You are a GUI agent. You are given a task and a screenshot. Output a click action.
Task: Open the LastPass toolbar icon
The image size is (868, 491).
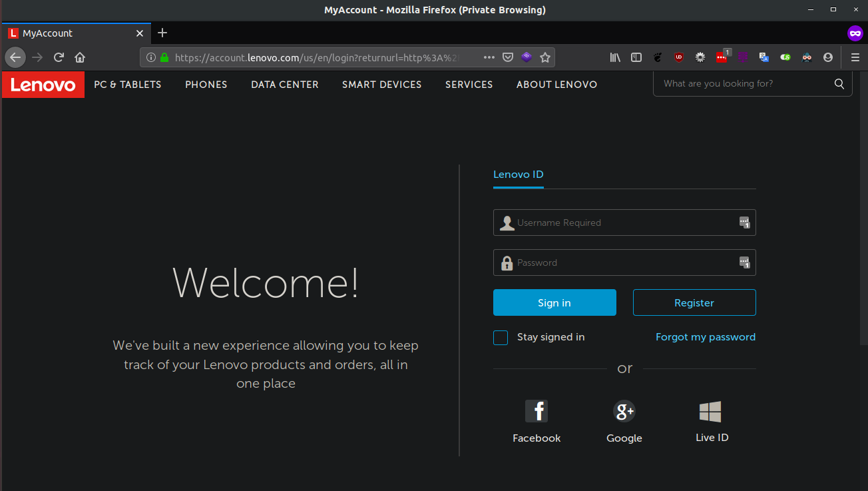(722, 57)
